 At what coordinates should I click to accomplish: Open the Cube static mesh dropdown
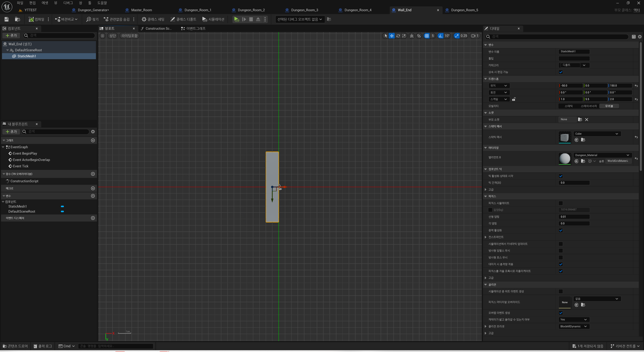pos(597,134)
